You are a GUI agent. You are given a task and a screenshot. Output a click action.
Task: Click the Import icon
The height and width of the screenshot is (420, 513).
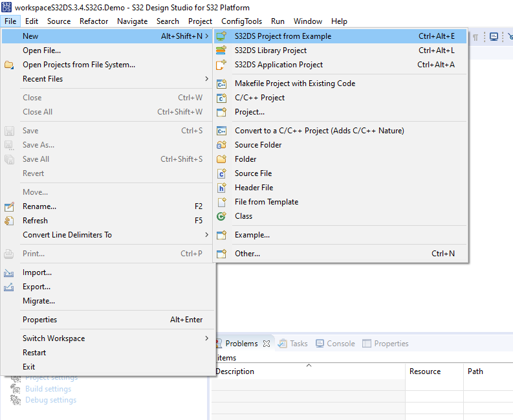click(x=9, y=272)
